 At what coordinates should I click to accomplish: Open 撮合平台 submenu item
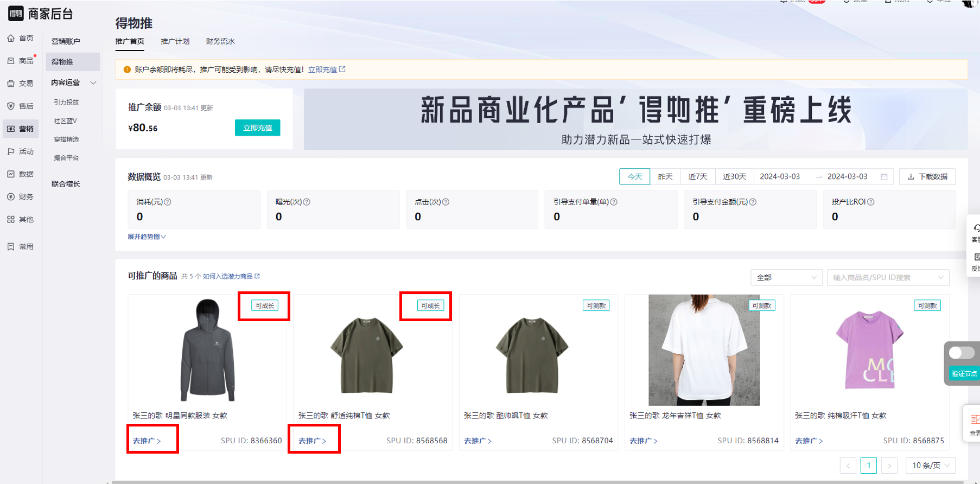point(66,158)
